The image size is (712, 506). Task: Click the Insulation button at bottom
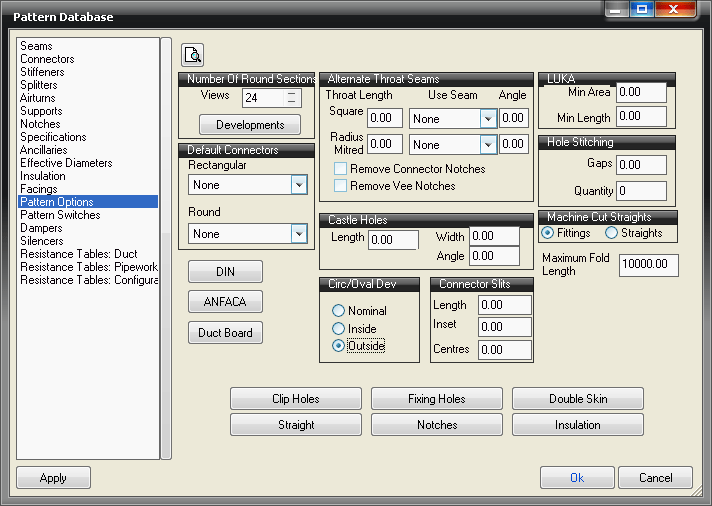point(578,425)
